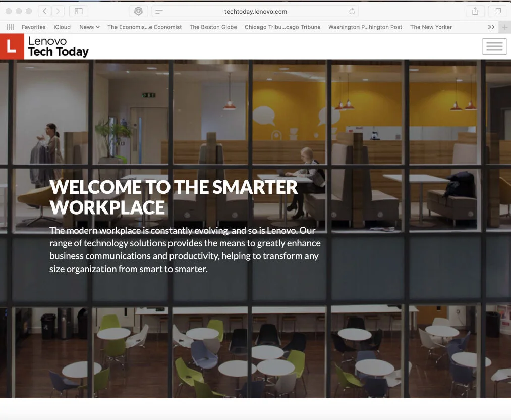The height and width of the screenshot is (420, 511).
Task: Reload the page with refresh icon
Action: click(x=352, y=11)
